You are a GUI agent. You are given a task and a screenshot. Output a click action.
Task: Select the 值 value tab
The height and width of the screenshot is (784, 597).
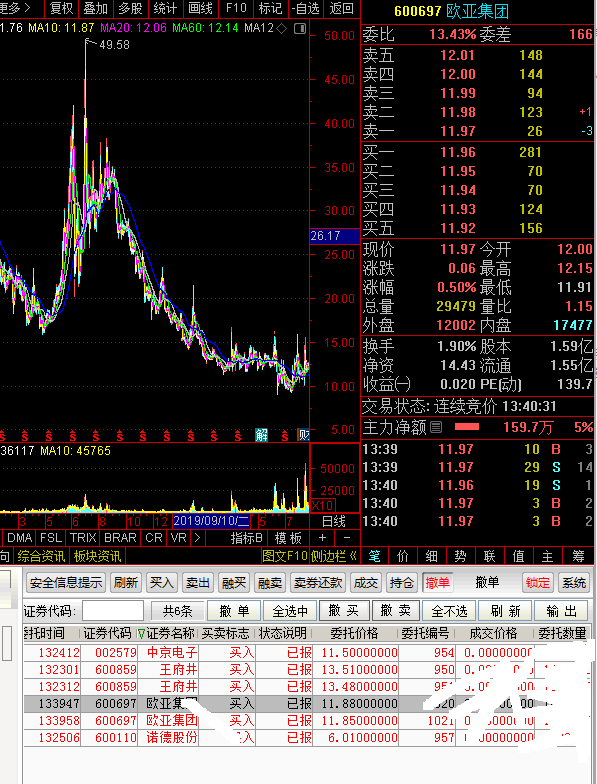(x=518, y=556)
